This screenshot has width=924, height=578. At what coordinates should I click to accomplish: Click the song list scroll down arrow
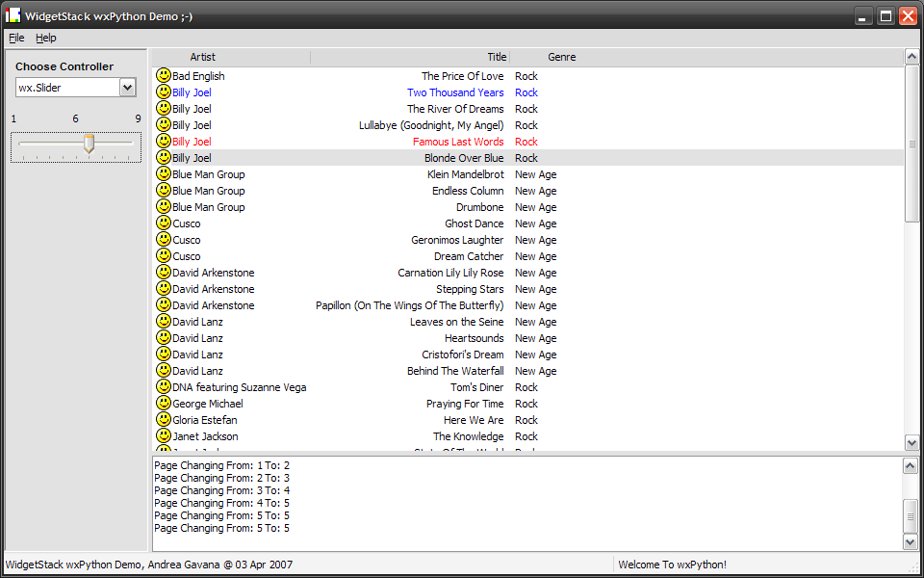[911, 442]
